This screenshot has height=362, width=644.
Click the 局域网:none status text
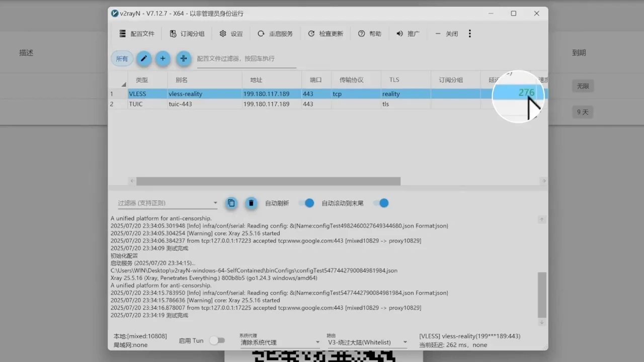click(x=130, y=345)
